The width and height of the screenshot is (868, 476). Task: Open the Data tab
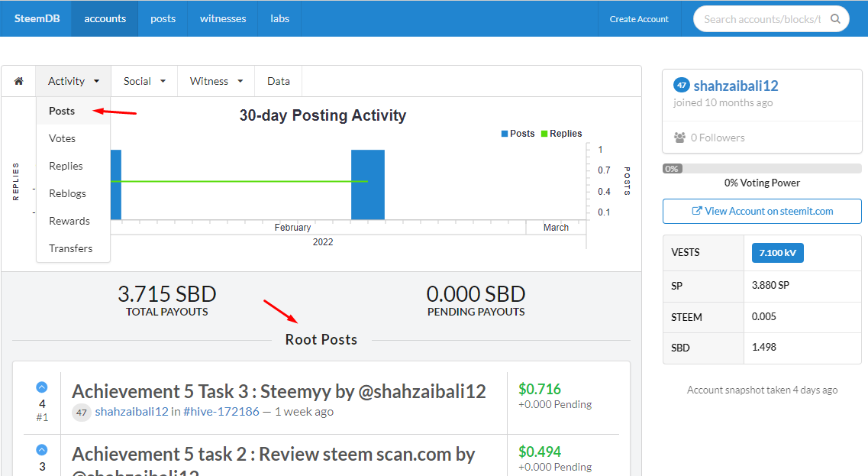[x=279, y=82]
